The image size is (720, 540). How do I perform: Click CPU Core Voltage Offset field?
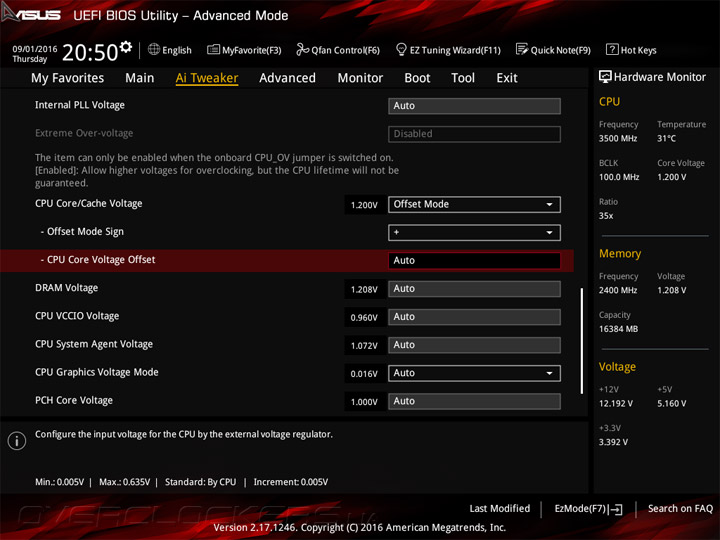474,260
